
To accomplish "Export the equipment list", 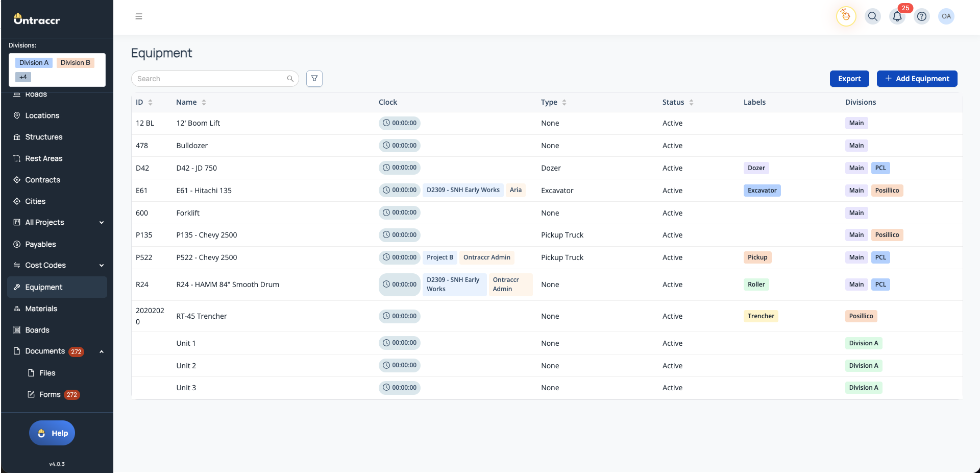I will coord(849,79).
